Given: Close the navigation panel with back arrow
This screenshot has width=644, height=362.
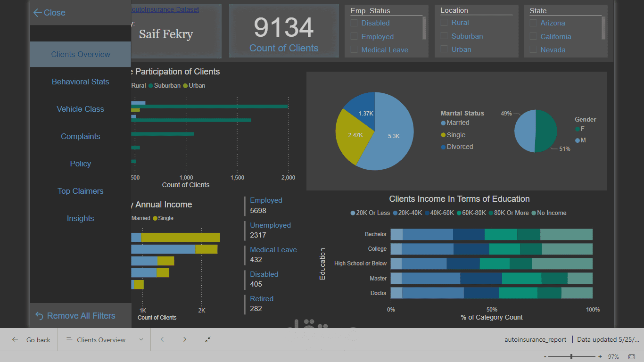Looking at the screenshot, I should point(49,13).
